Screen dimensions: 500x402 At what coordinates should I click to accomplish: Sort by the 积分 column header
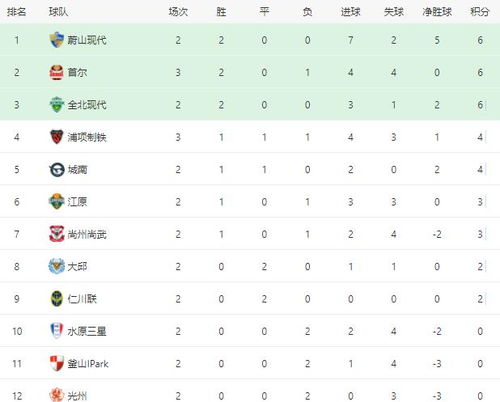480,12
